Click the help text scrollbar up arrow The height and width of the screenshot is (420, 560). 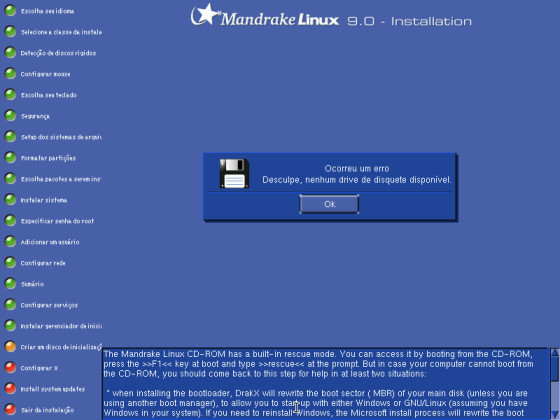point(555,352)
